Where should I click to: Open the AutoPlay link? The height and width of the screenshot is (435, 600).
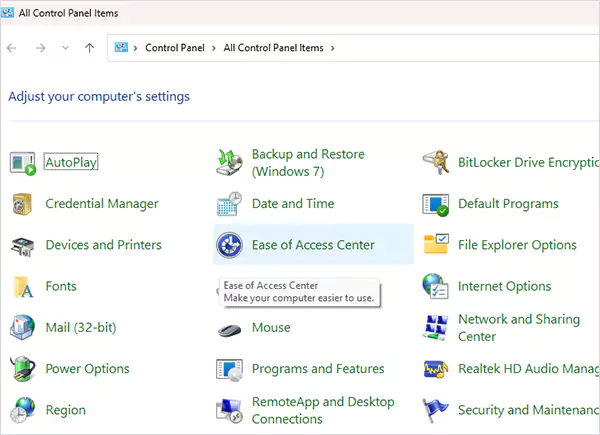click(x=71, y=162)
